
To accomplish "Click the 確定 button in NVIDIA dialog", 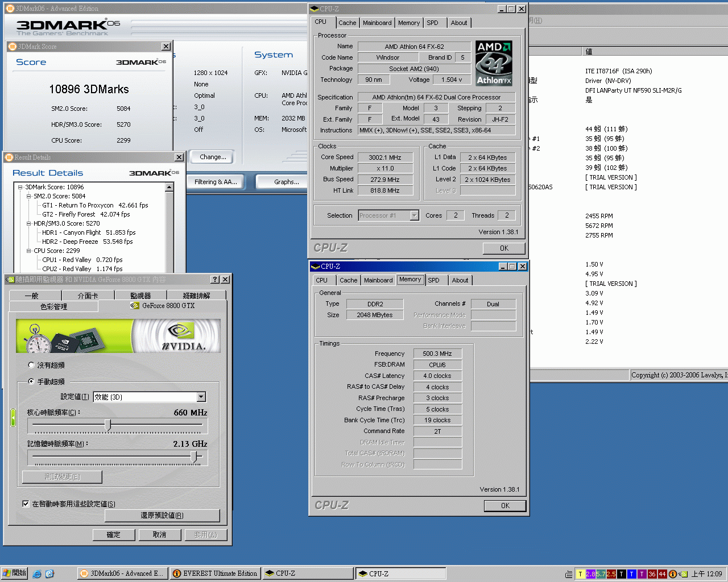I will coord(114,535).
